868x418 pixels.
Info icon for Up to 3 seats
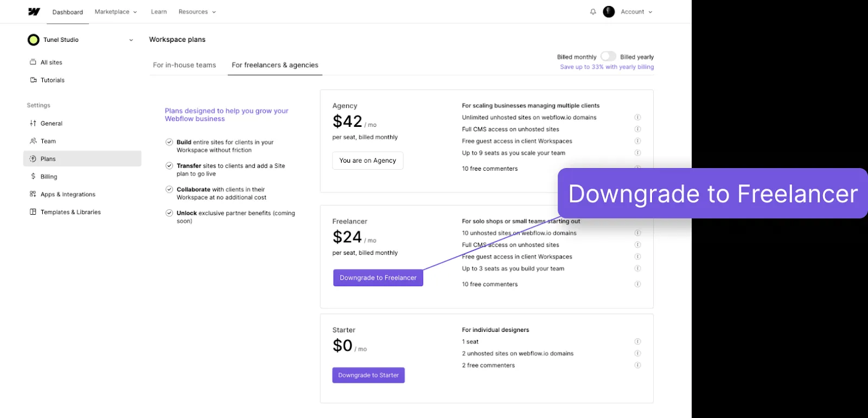(x=637, y=268)
